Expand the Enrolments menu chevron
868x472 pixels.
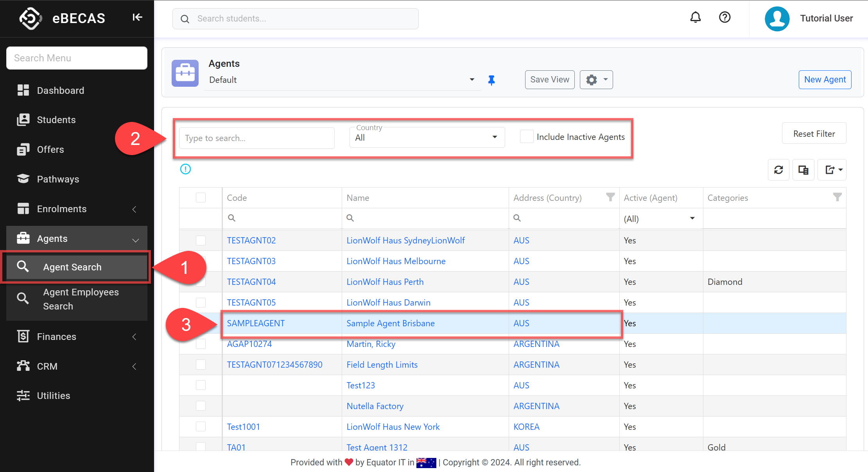[x=134, y=209]
